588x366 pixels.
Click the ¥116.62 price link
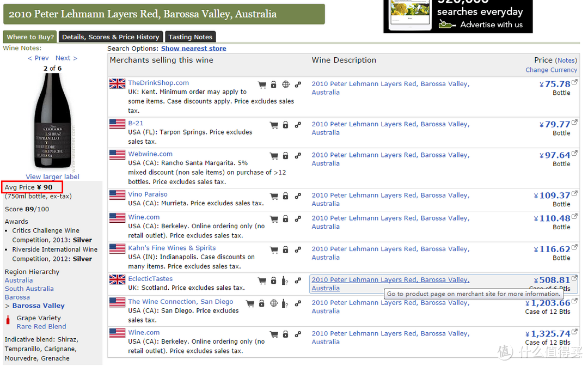pyautogui.click(x=552, y=249)
